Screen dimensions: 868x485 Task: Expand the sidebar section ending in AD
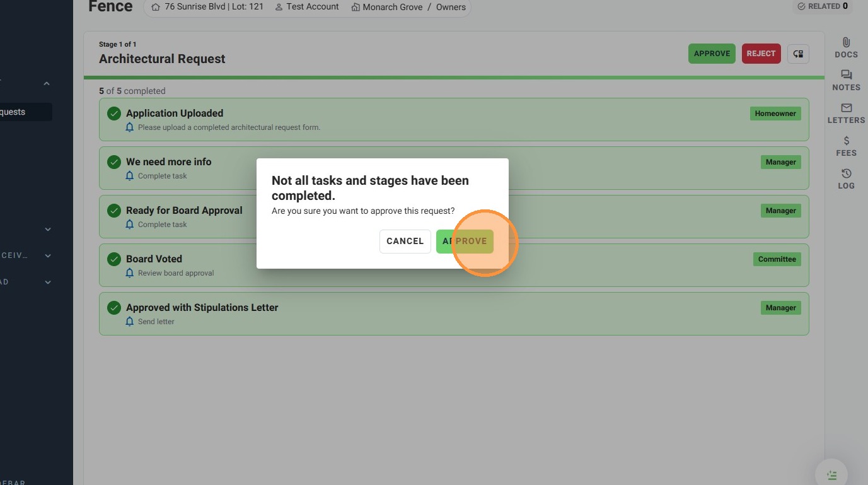[x=48, y=283]
